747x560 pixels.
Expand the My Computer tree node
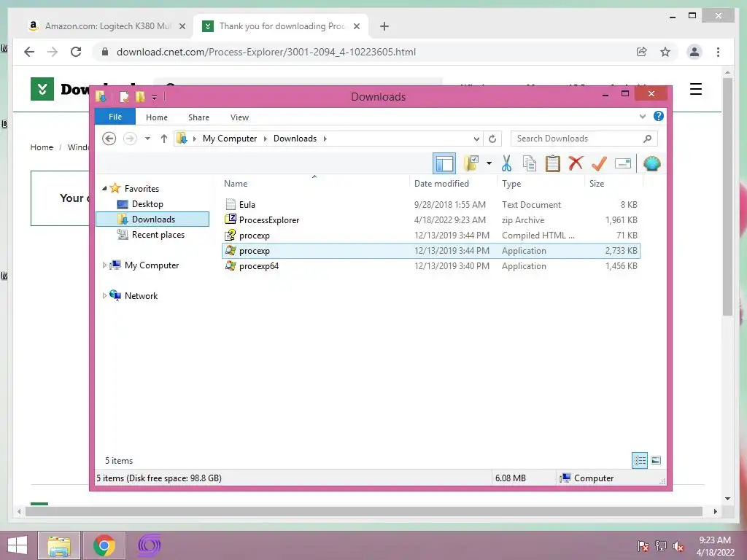pyautogui.click(x=104, y=265)
